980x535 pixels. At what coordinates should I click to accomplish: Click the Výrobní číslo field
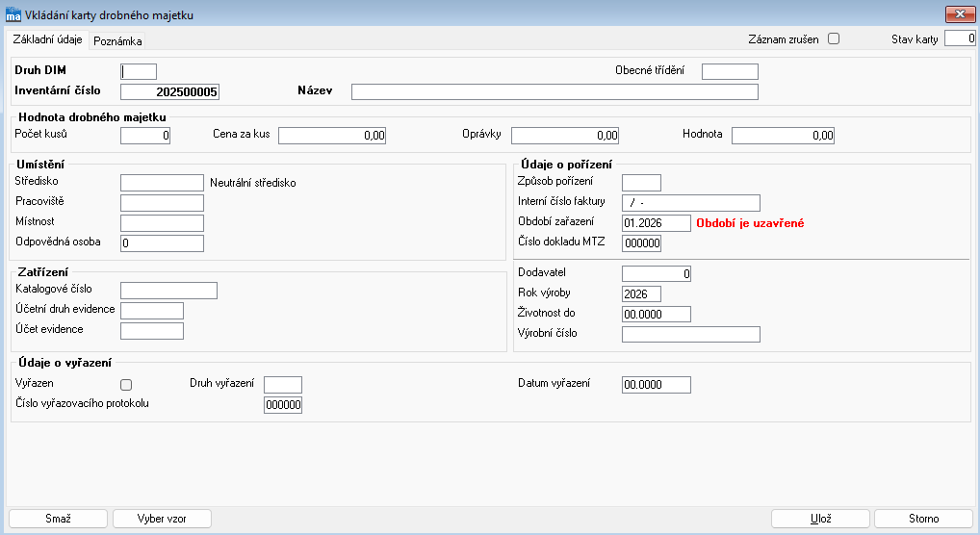[x=691, y=335]
